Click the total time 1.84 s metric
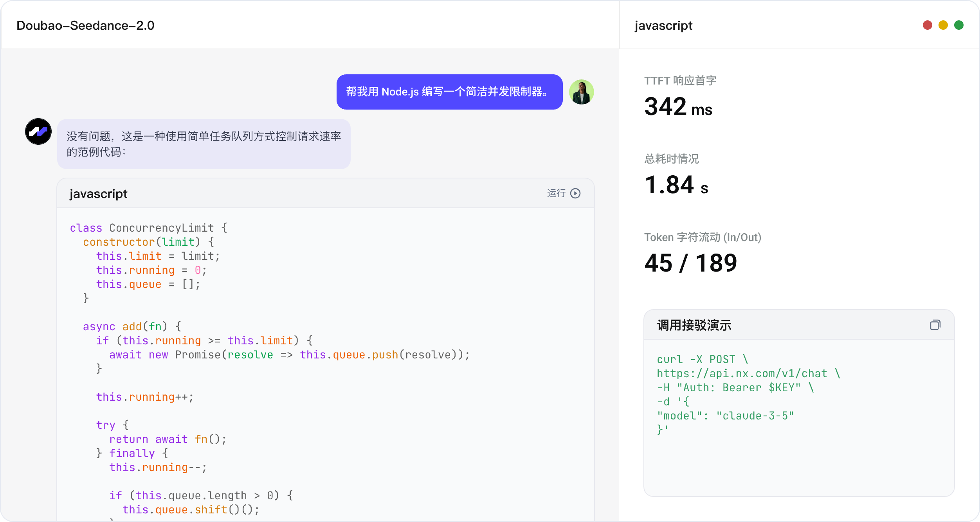The width and height of the screenshot is (980, 522). 676,185
